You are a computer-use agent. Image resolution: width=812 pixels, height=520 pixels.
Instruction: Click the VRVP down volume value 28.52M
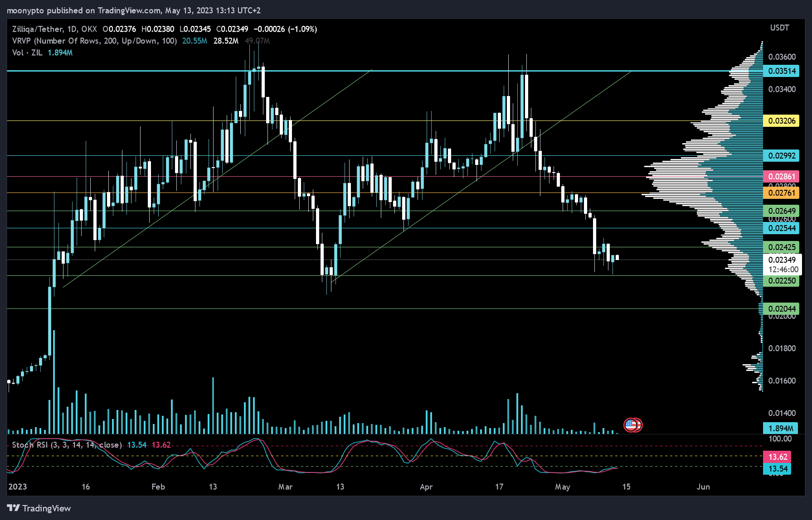click(x=226, y=41)
